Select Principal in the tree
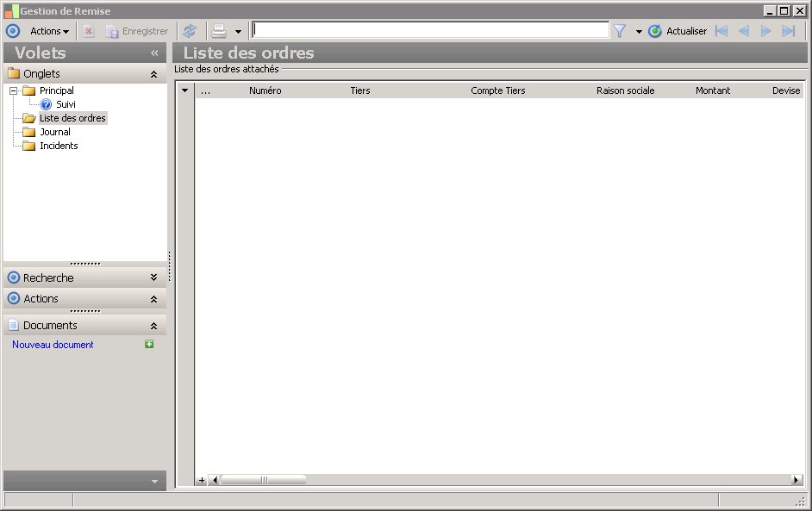Viewport: 812px width, 511px height. point(56,90)
